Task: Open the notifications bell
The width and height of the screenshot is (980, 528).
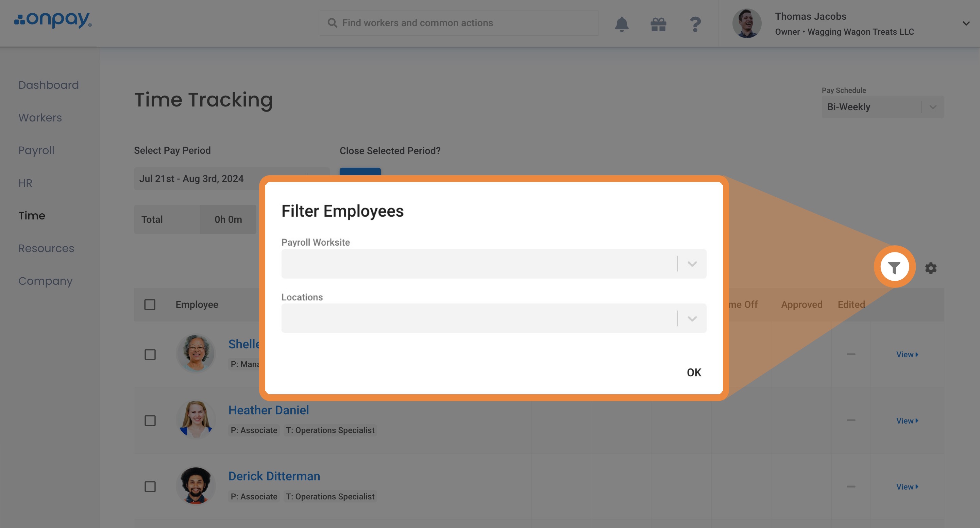Action: (622, 24)
